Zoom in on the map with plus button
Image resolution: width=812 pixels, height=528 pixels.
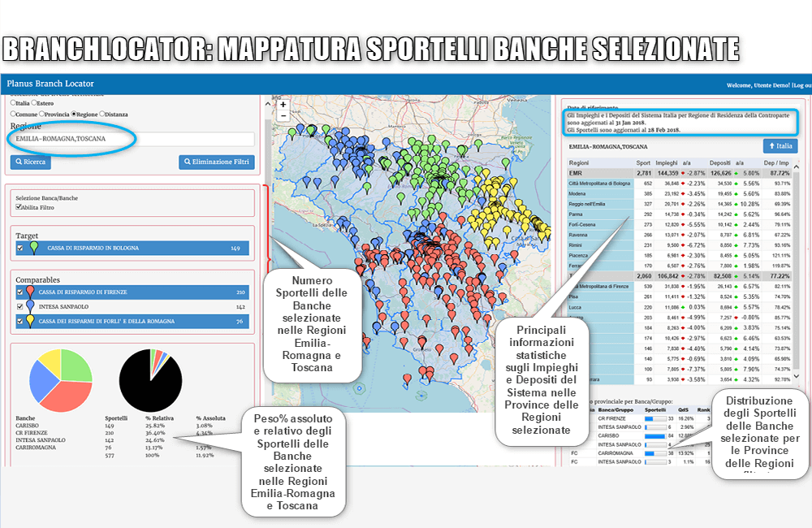click(x=283, y=104)
